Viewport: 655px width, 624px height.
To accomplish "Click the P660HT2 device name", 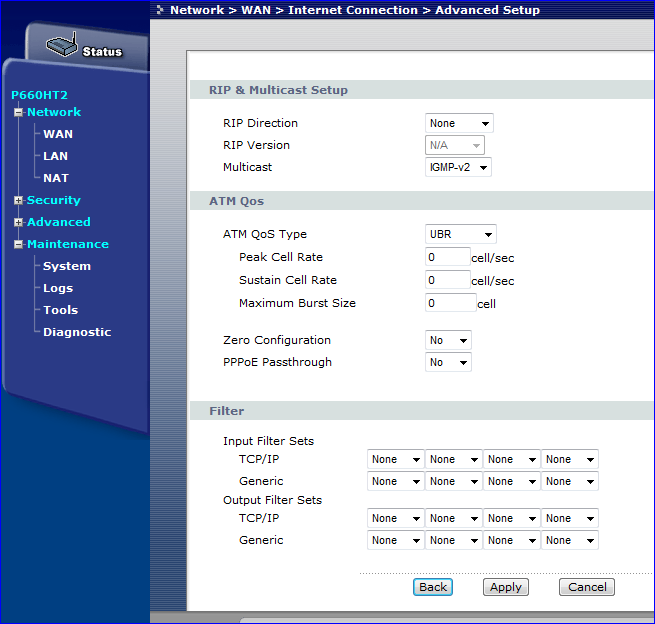I will (39, 95).
